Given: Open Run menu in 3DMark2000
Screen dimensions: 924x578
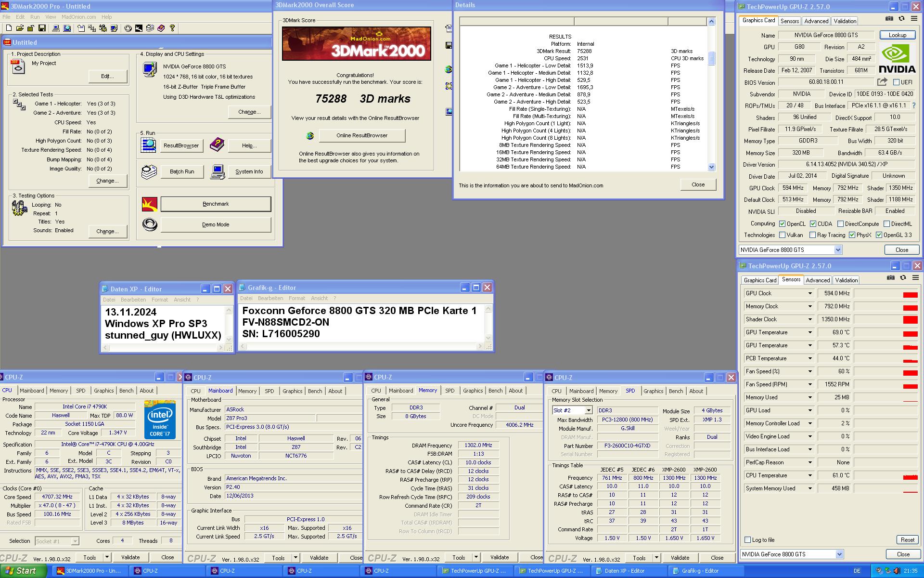Looking at the screenshot, I should tap(35, 17).
